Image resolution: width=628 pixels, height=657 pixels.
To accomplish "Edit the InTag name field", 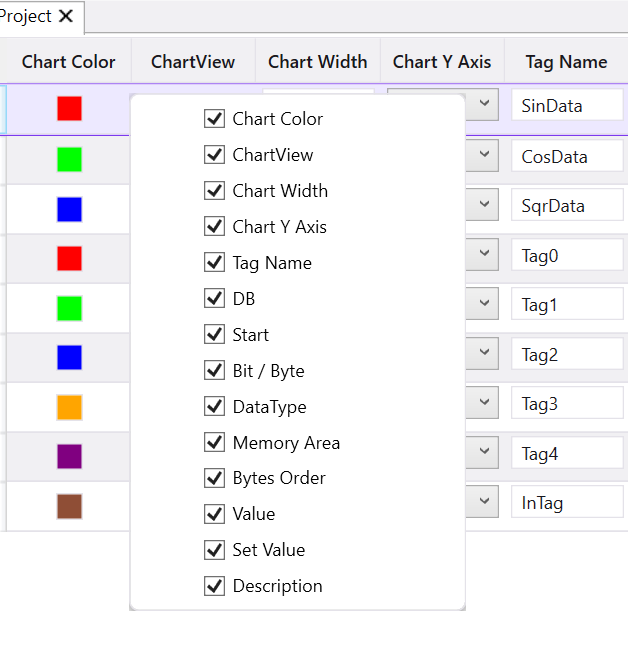I will (x=568, y=502).
